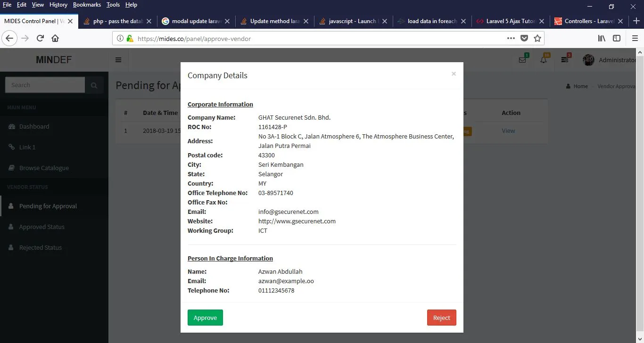Viewport: 644px width, 343px height.
Task: Open the History menu
Action: coord(58,5)
